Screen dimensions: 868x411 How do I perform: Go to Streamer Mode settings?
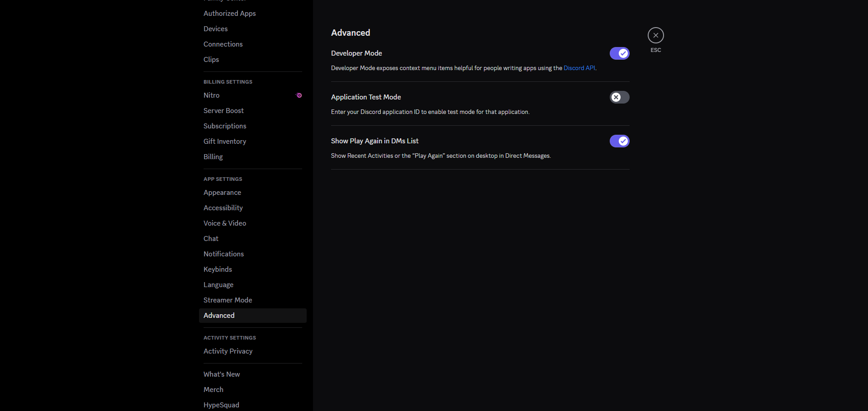[252, 300]
